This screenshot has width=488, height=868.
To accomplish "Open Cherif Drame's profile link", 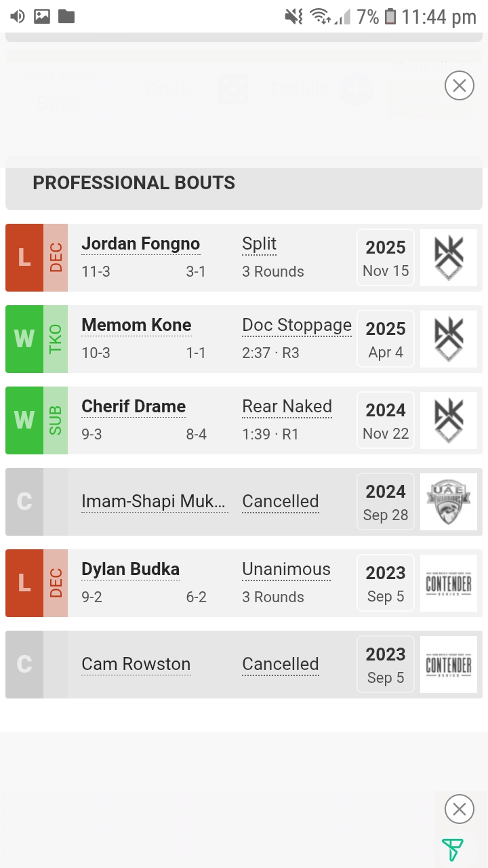I will [134, 407].
